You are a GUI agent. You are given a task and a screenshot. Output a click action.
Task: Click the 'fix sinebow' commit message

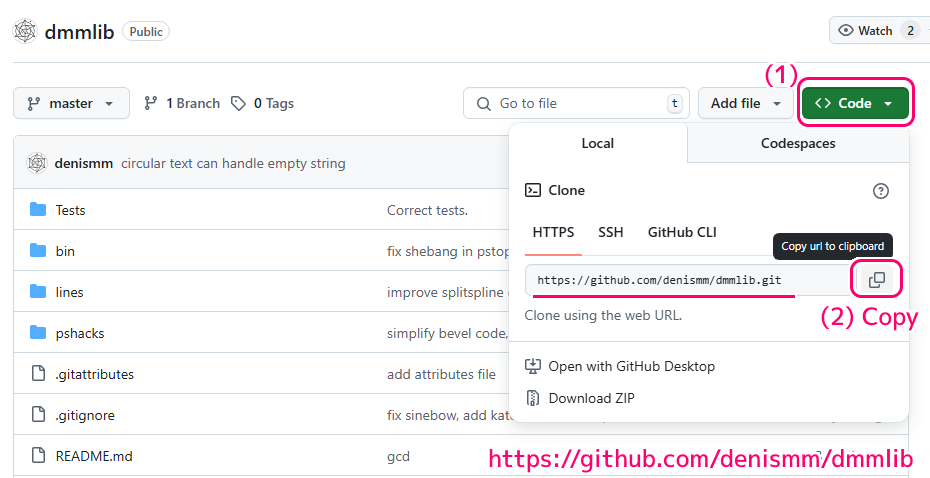click(x=448, y=415)
